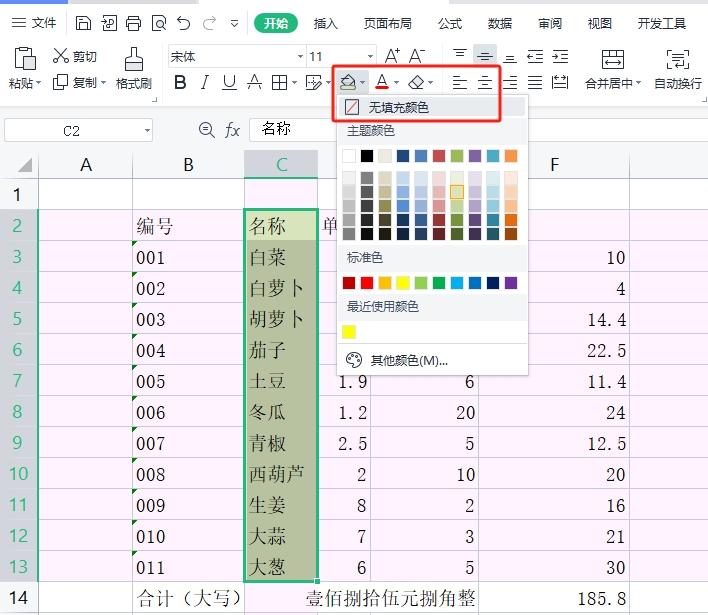
Task: Apply strikethrough-style A font effect icon
Action: [x=254, y=82]
